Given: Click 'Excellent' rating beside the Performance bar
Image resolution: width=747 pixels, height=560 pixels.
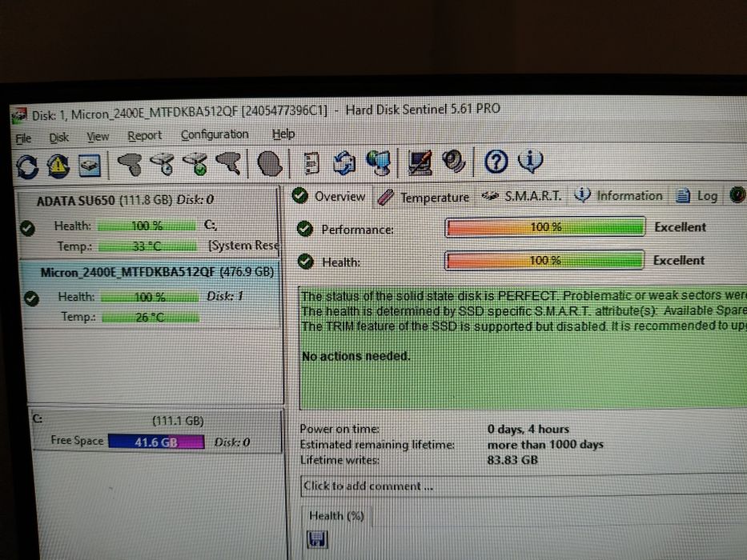Looking at the screenshot, I should (680, 227).
